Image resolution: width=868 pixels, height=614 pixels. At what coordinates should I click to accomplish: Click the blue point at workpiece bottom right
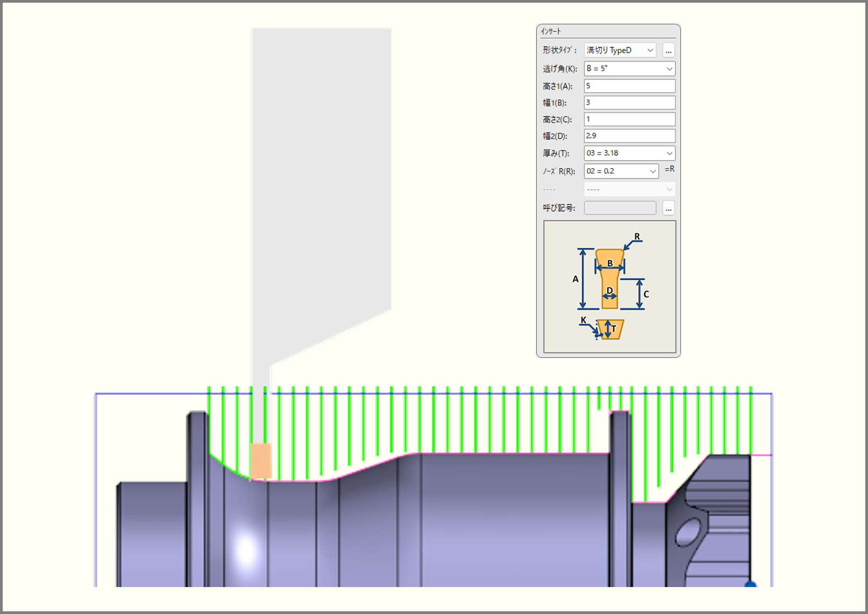[x=750, y=584]
